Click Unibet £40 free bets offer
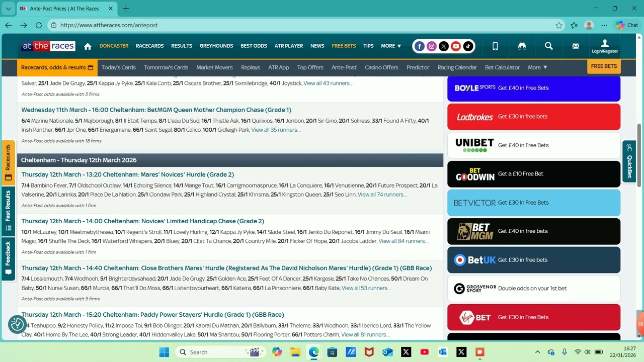 click(x=534, y=145)
